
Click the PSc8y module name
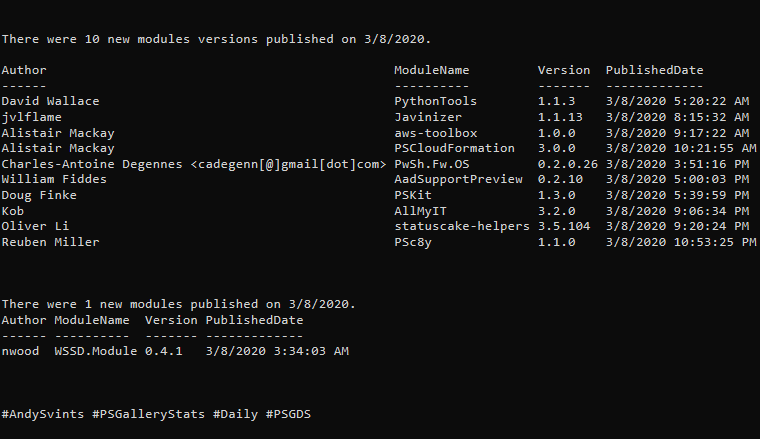(413, 242)
